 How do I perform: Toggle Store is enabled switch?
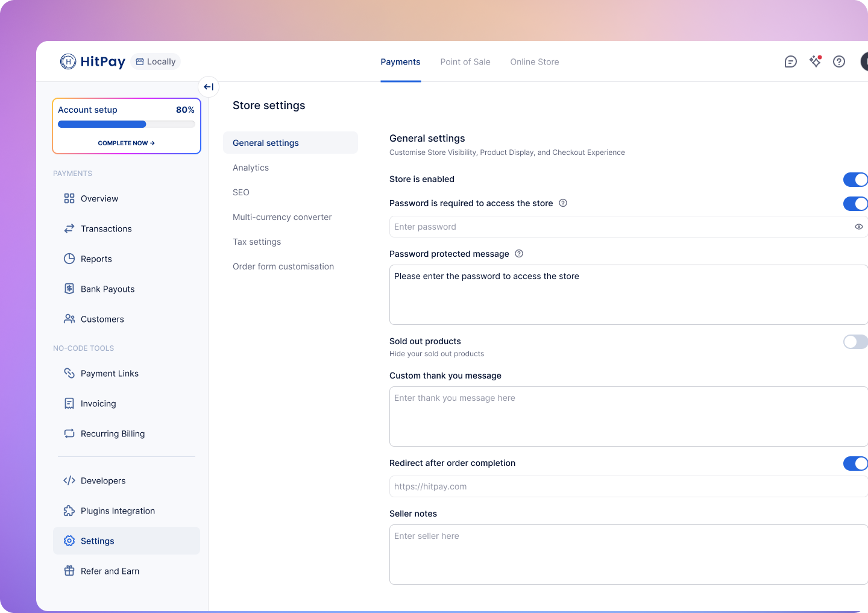[855, 180]
